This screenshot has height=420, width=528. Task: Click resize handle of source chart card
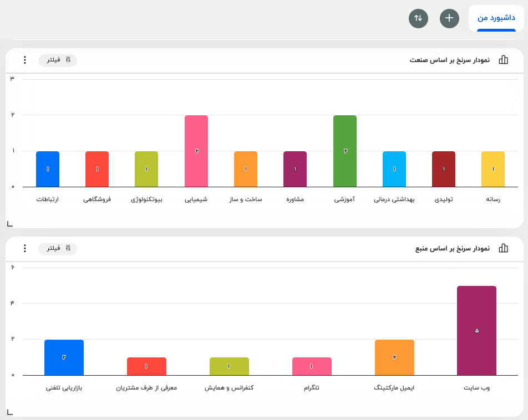pyautogui.click(x=9, y=412)
